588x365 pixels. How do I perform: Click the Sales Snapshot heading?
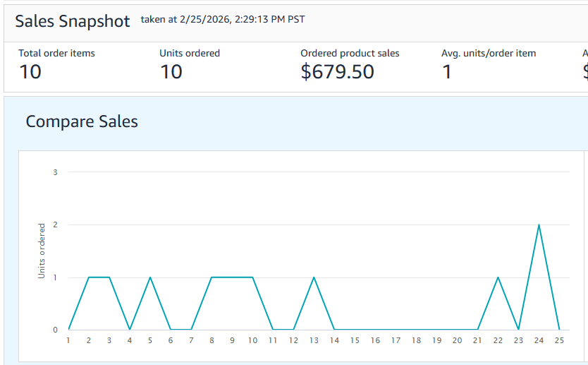coord(73,21)
